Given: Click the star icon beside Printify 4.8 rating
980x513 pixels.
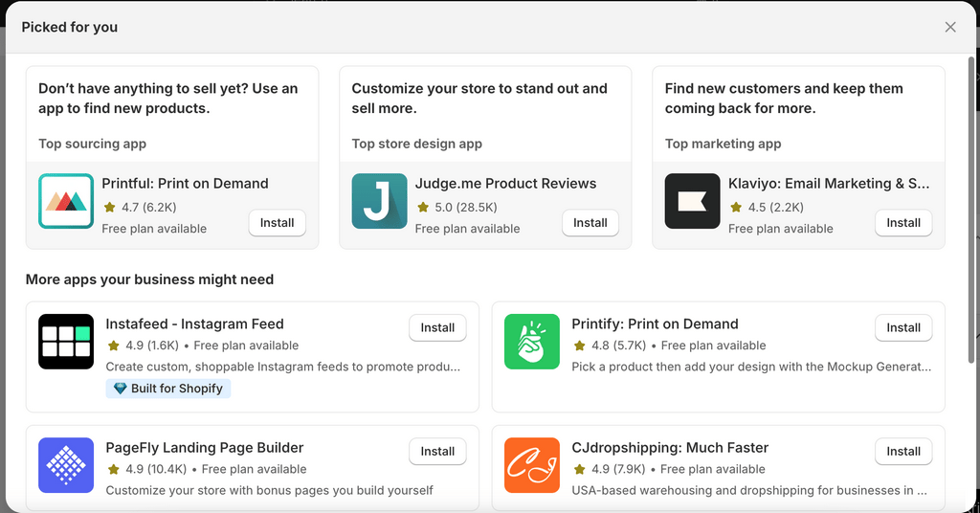Looking at the screenshot, I should 579,346.
